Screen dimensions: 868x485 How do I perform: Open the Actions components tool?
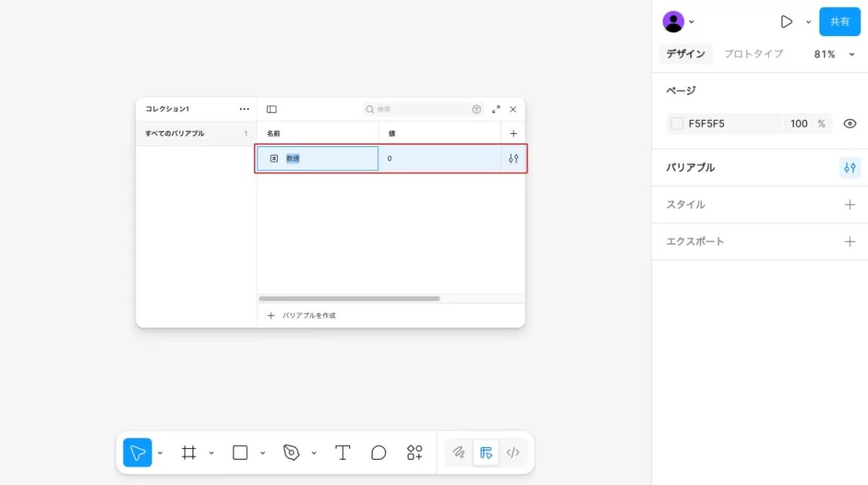click(x=415, y=453)
